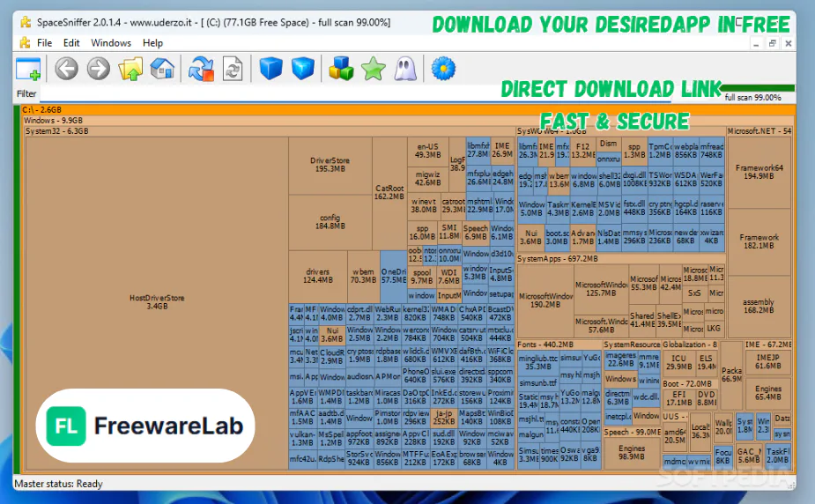
Task: Open the Windows menu
Action: tap(111, 42)
